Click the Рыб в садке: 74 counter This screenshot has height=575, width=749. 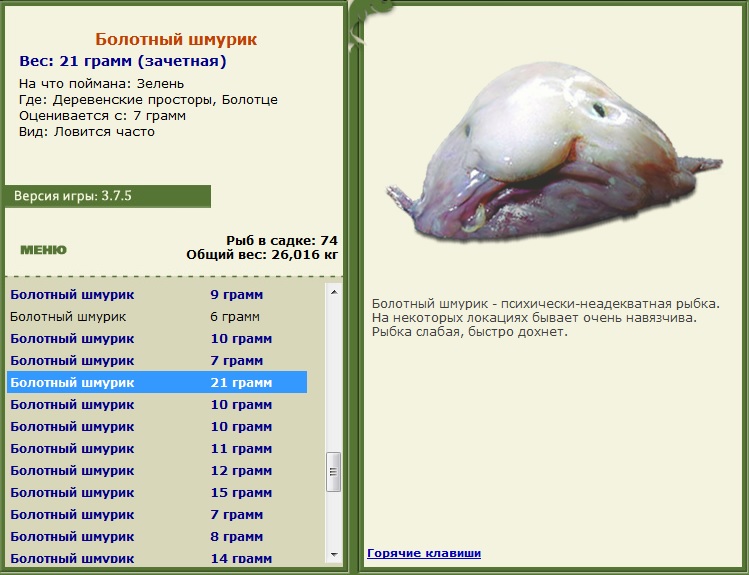[x=282, y=240]
